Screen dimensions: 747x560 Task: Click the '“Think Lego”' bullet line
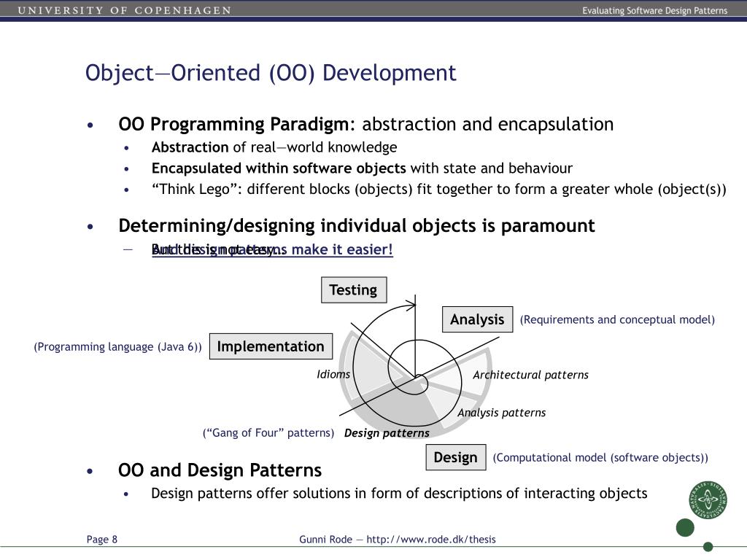[438, 189]
